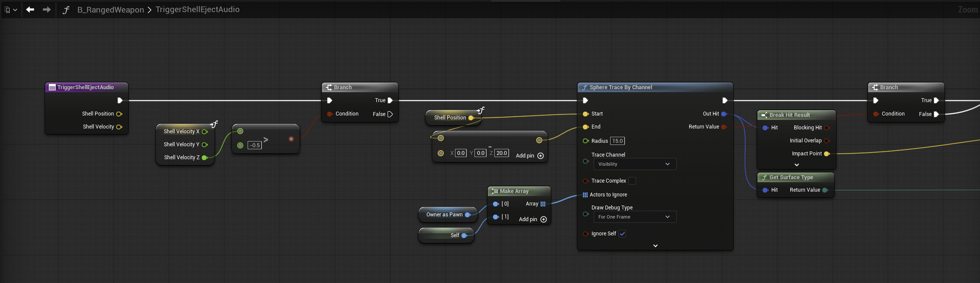Click Sphere Trace Return Value pin
The image size is (980, 283).
point(724,127)
